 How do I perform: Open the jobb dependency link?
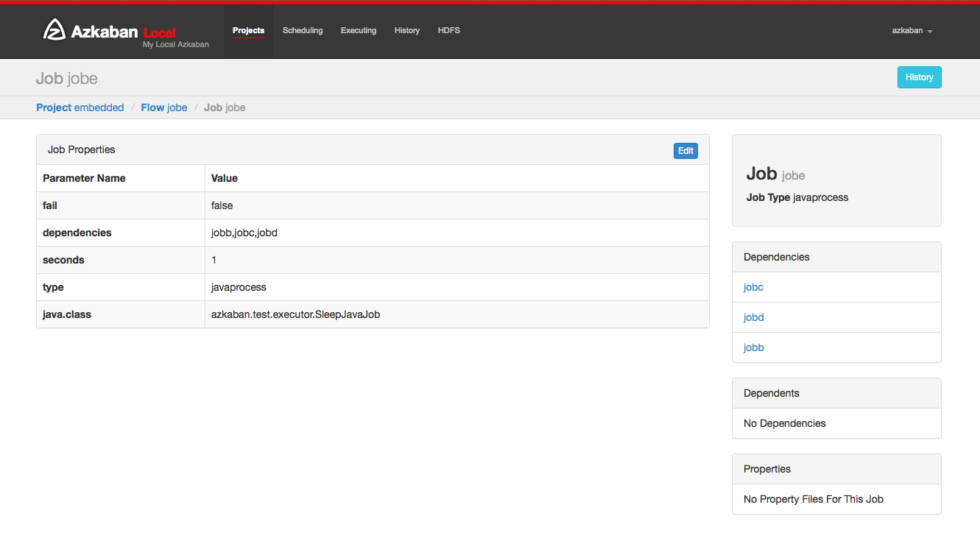pos(754,347)
